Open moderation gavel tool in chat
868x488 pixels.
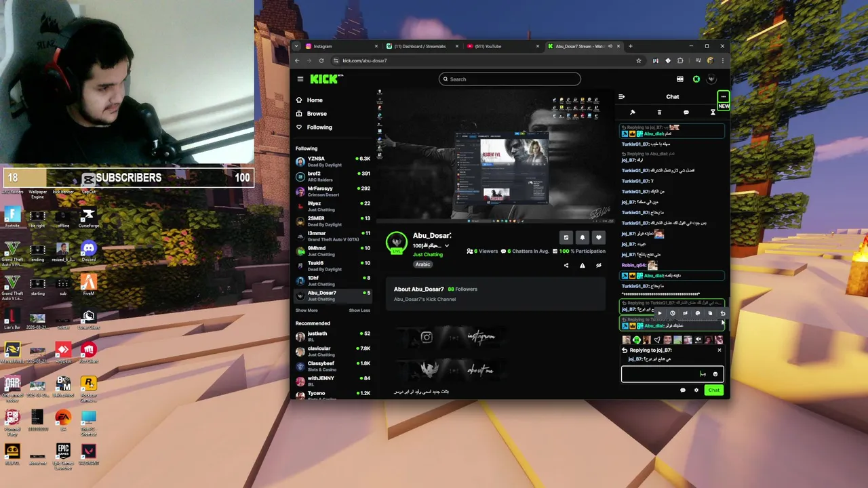pyautogui.click(x=633, y=113)
